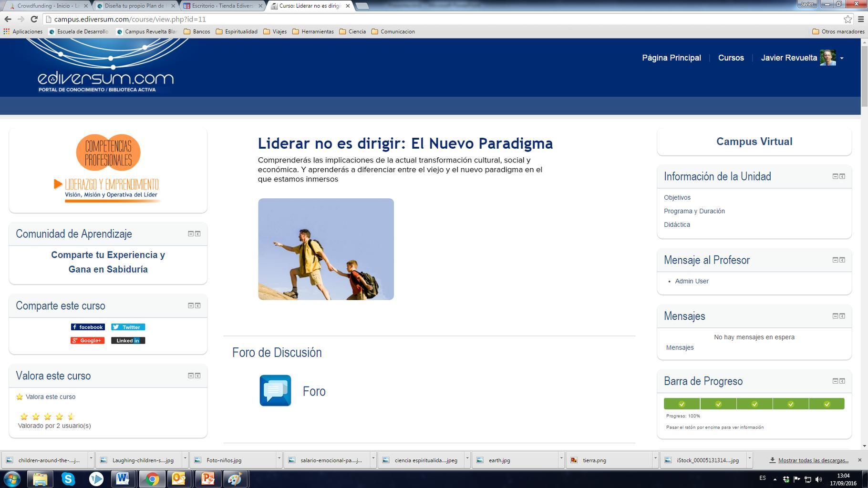Open the Cursos navigation menu item
This screenshot has height=488, width=868.
[731, 58]
